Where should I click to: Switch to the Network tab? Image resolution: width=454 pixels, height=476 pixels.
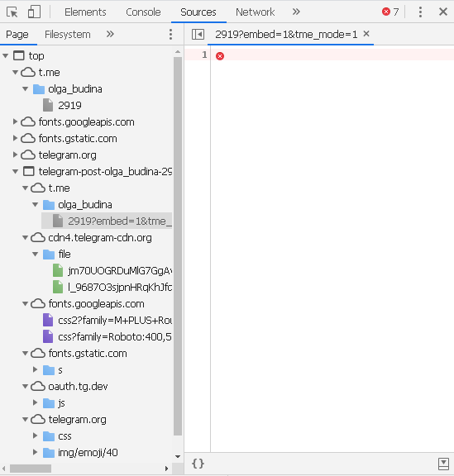[255, 12]
